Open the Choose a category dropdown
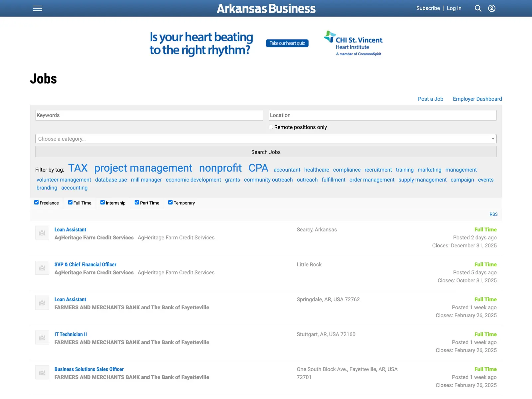This screenshot has height=399, width=532. pyautogui.click(x=266, y=139)
